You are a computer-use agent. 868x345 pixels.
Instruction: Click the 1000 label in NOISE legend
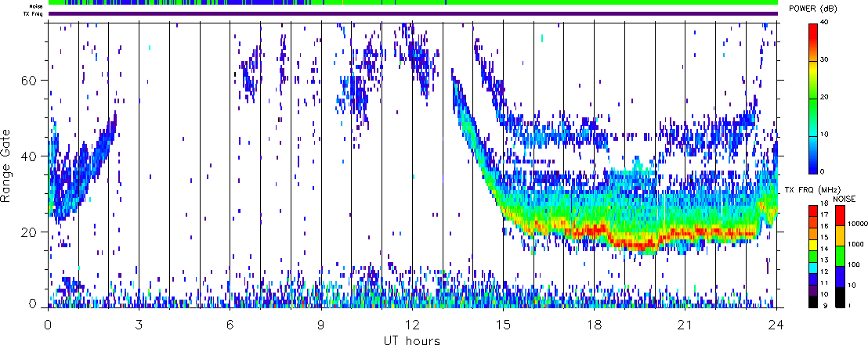pos(855,244)
